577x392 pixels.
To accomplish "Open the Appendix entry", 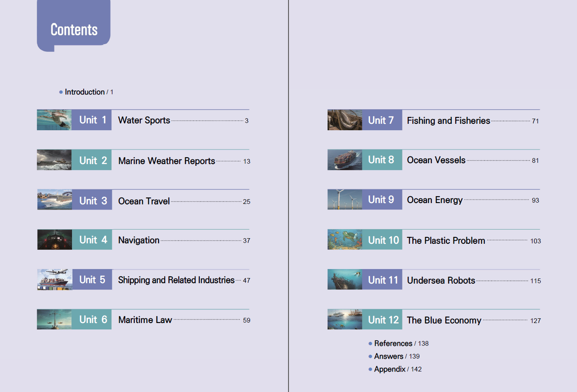I will [390, 369].
